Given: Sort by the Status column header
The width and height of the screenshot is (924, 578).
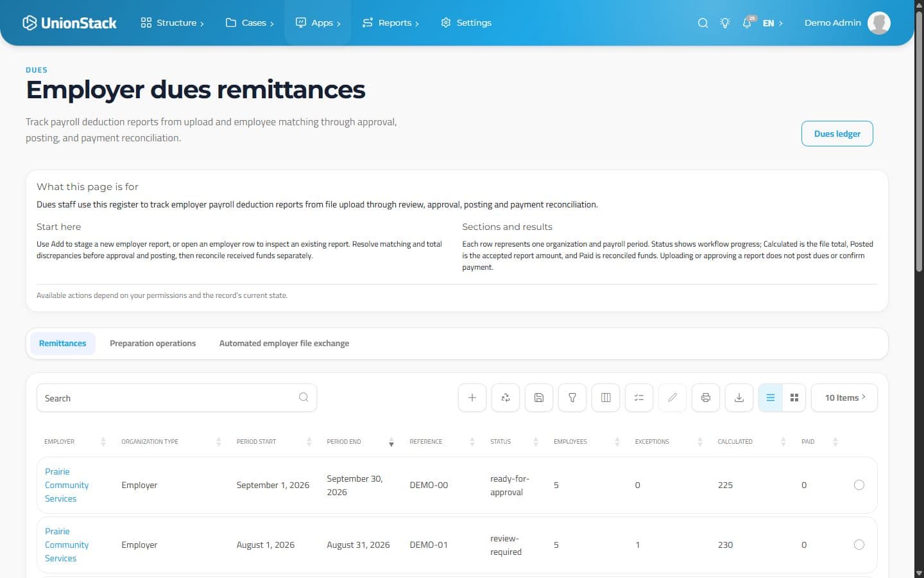Looking at the screenshot, I should point(514,442).
